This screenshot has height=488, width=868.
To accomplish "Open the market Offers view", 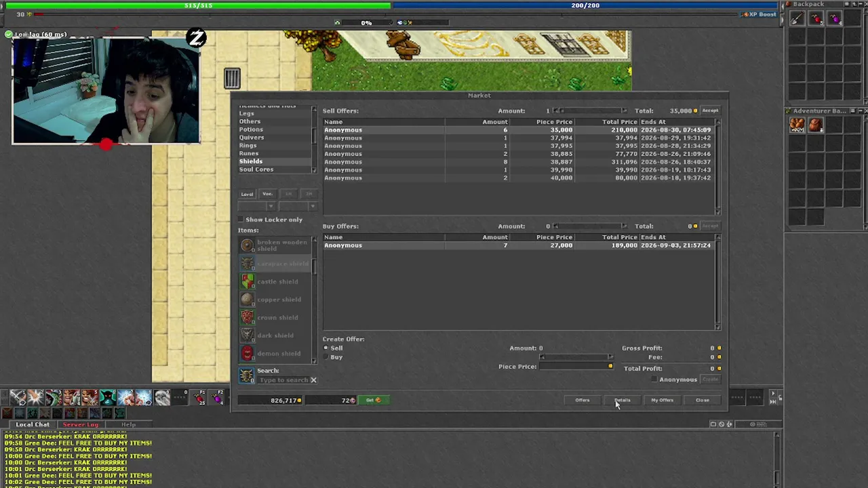I will pos(583,401).
